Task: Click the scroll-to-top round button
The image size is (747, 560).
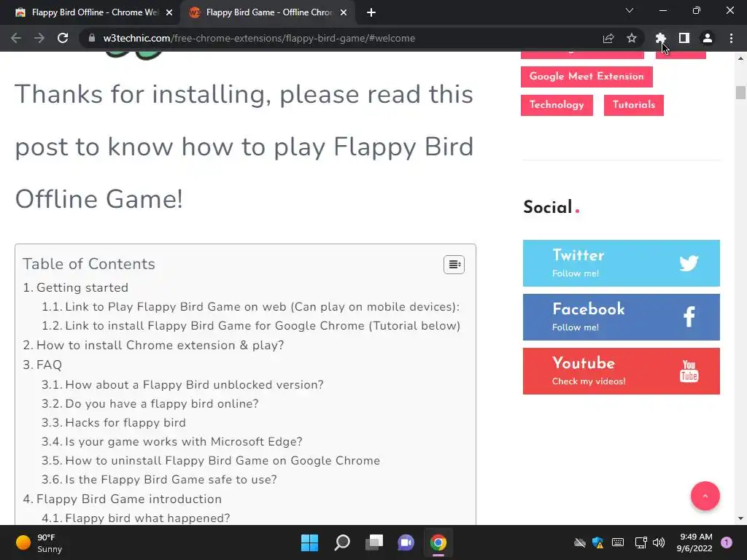Action: pos(705,496)
